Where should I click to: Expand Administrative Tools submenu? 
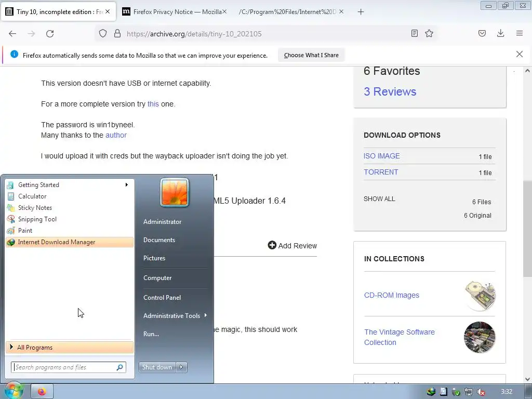174,315
